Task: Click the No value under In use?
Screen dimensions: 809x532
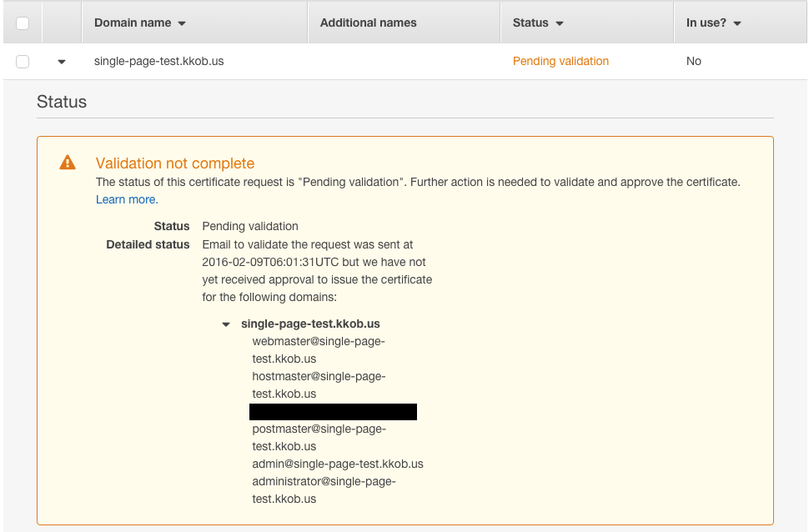Action: pos(693,61)
